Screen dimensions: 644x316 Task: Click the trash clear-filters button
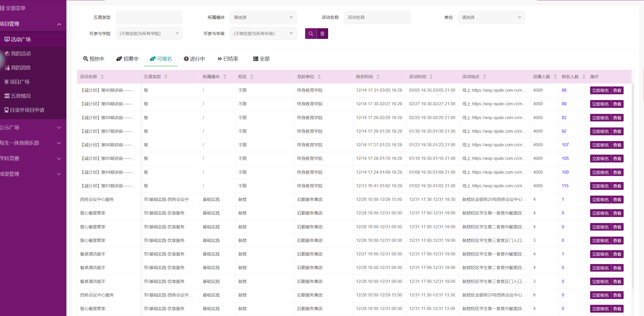(322, 34)
